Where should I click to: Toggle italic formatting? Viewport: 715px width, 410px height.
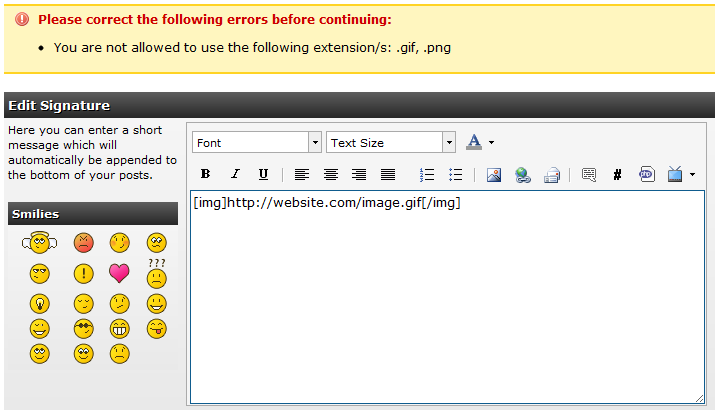[235, 174]
